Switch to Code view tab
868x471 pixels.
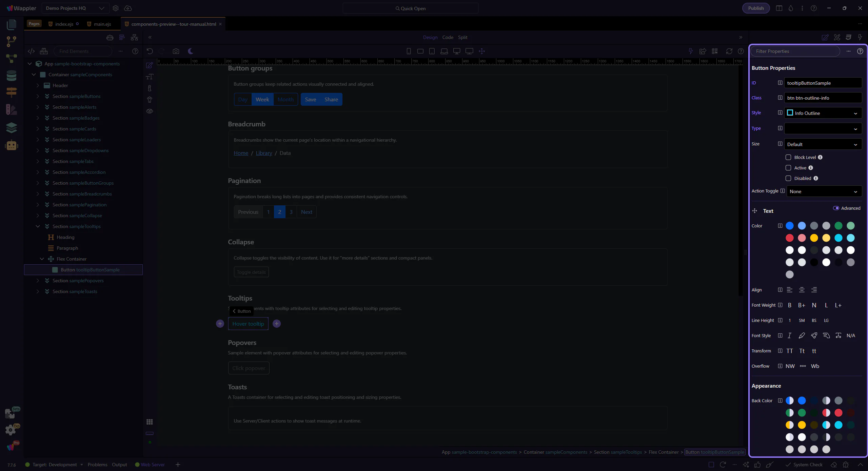click(x=448, y=37)
